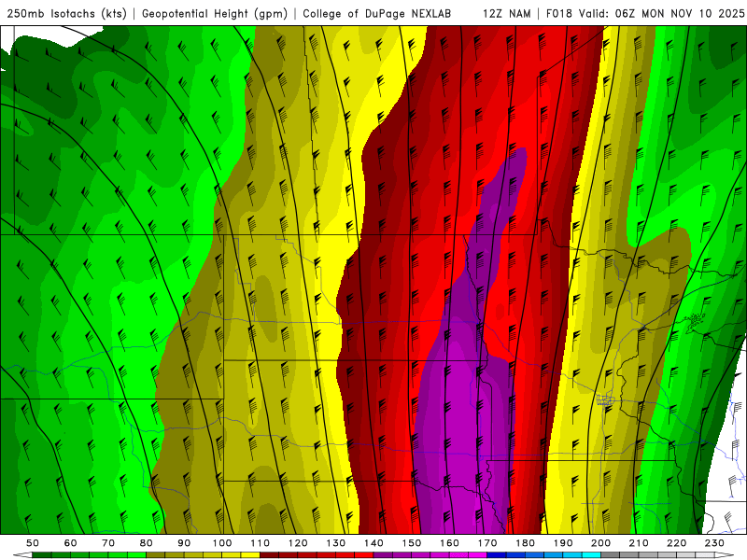Click the '90' legend number
Image resolution: width=747 pixels, height=560 pixels.
(x=184, y=543)
